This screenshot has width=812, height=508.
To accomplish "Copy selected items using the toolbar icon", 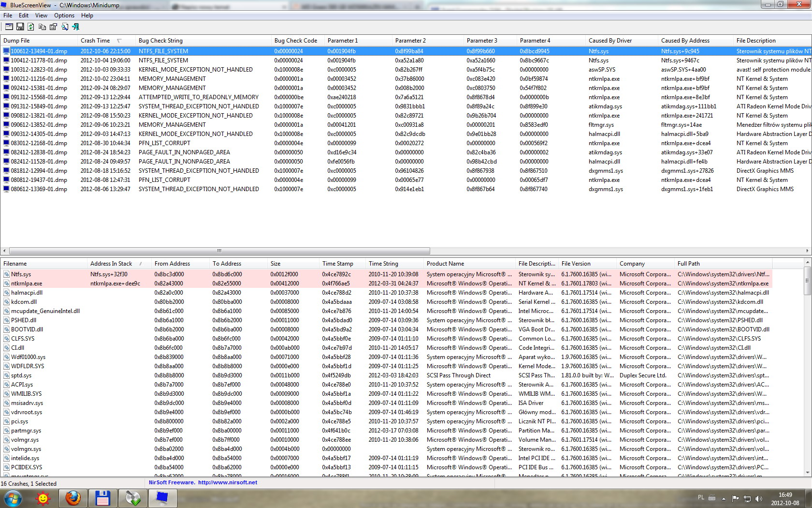I will (x=42, y=27).
